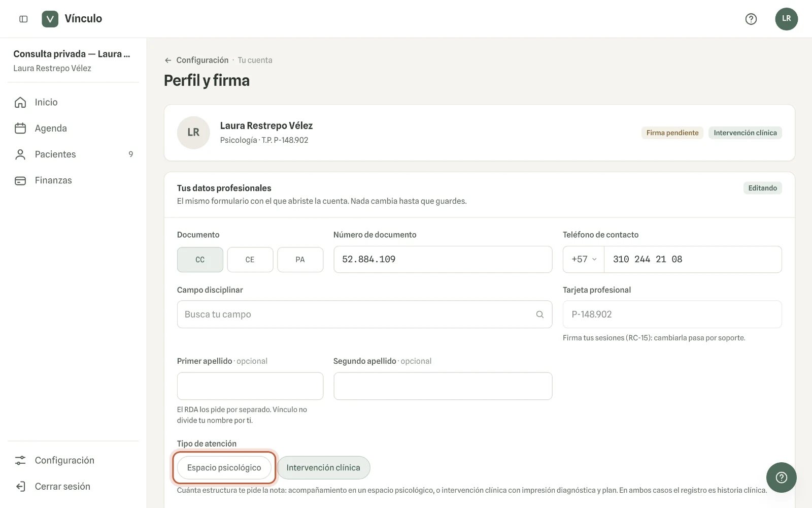
Task: Choose Intervención clínica attention type
Action: click(323, 467)
